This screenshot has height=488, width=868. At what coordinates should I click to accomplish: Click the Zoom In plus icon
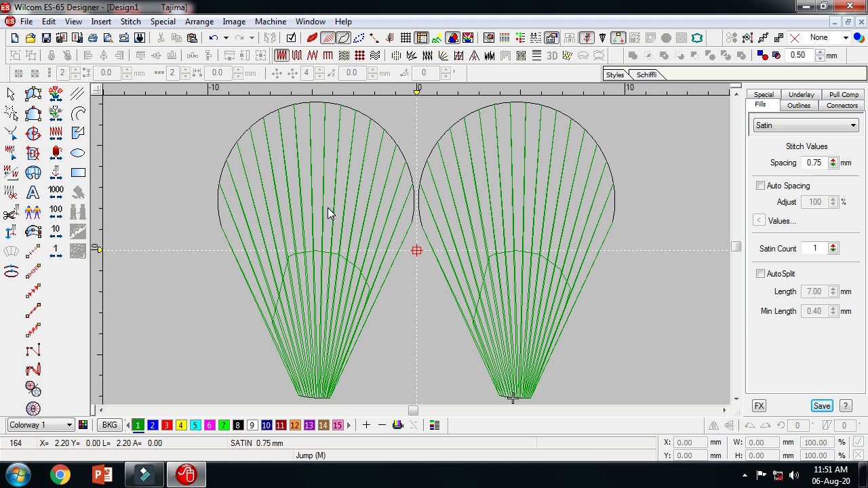pyautogui.click(x=366, y=425)
